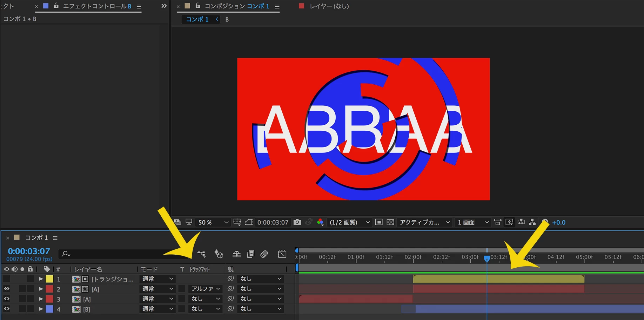This screenshot has width=644, height=320.
Task: Open the 50 % magnification dropdown
Action: tap(213, 222)
